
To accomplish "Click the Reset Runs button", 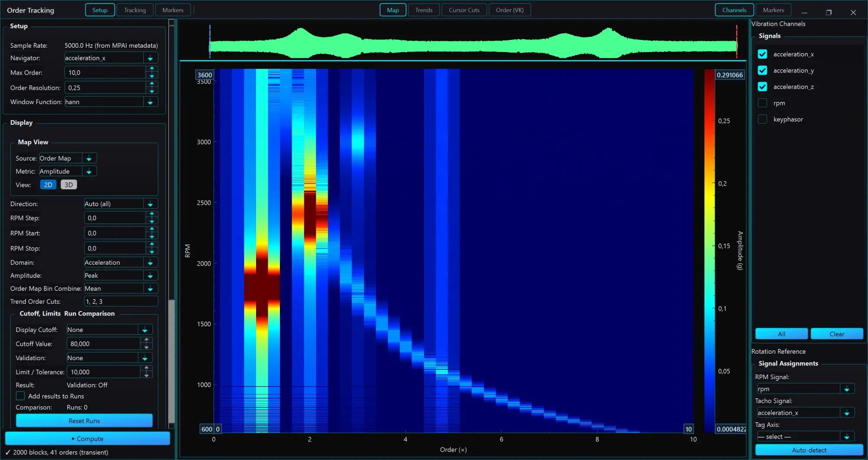I will click(84, 421).
